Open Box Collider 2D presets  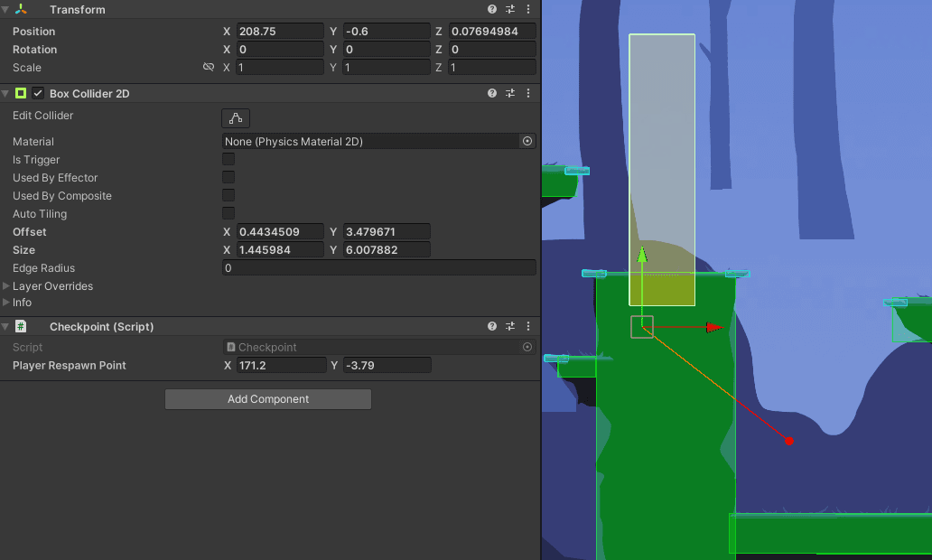tap(510, 93)
